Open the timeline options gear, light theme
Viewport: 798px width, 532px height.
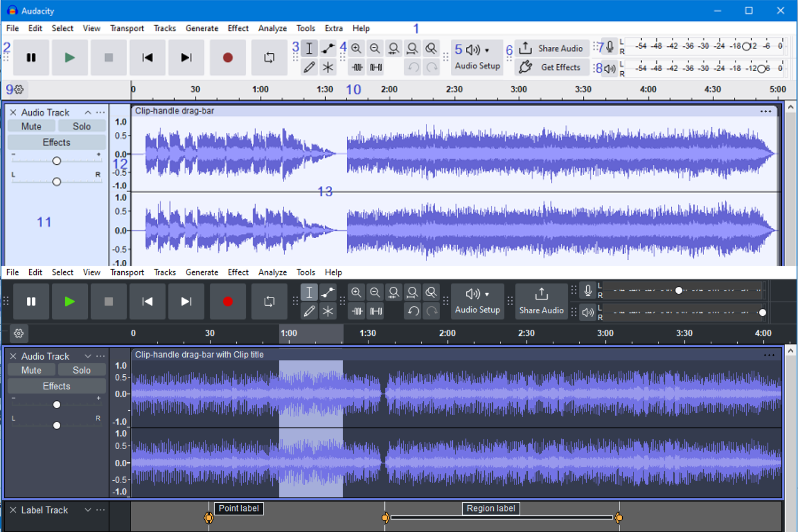19,89
